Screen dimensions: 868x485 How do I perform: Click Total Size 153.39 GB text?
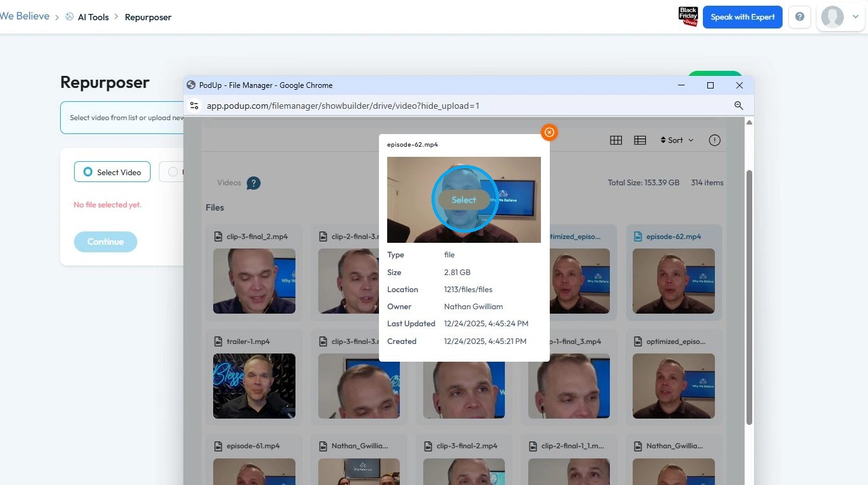click(x=643, y=183)
